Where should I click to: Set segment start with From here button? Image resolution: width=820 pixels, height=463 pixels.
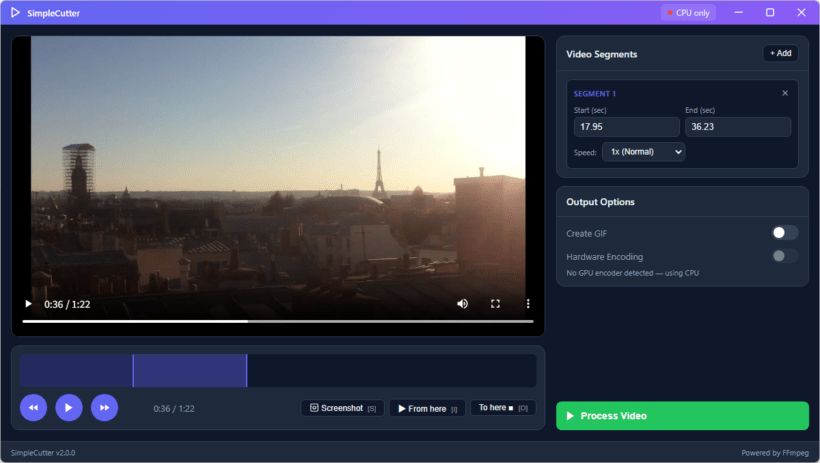(x=427, y=408)
